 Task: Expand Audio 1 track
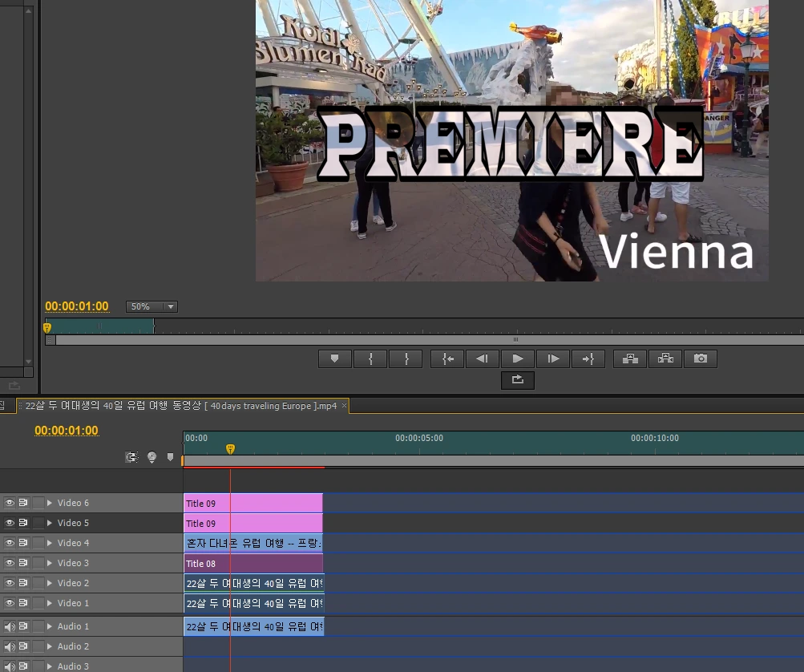tap(50, 626)
